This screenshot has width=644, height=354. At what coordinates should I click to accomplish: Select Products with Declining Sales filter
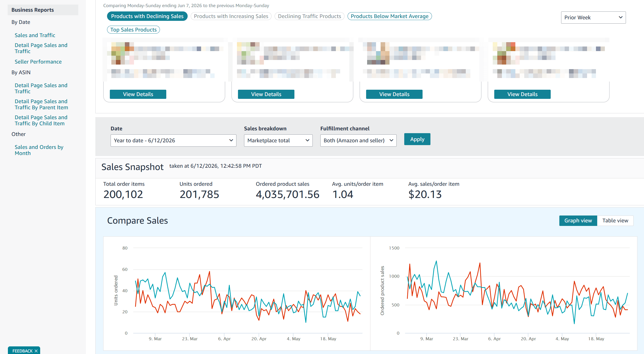[x=147, y=16]
